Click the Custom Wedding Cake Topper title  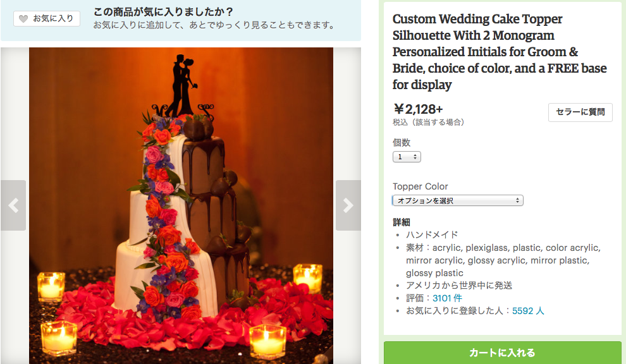(500, 51)
